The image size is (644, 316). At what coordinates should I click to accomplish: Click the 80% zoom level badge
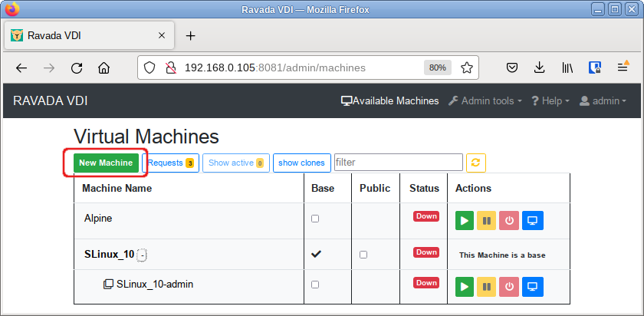coord(438,67)
